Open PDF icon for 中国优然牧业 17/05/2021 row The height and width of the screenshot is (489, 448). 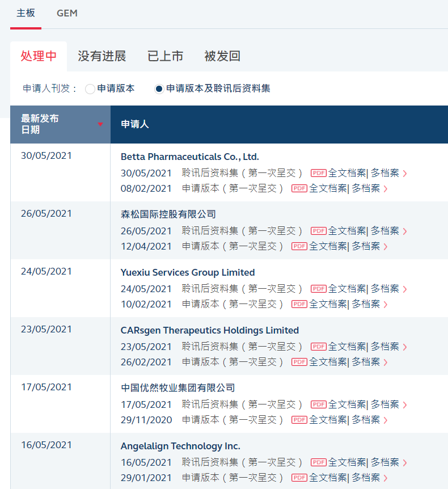coord(318,404)
